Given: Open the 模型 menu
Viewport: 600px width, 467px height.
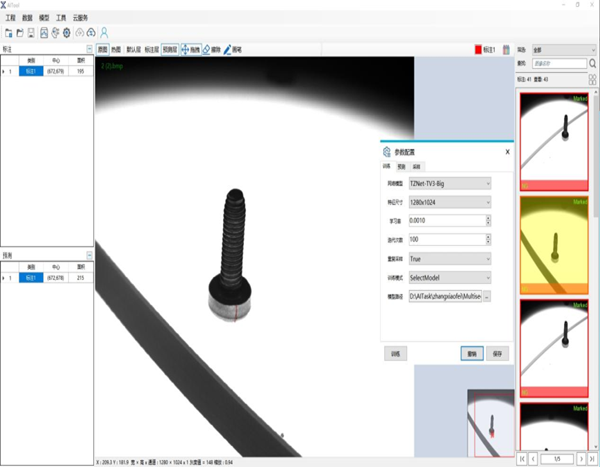Looking at the screenshot, I should tap(44, 17).
